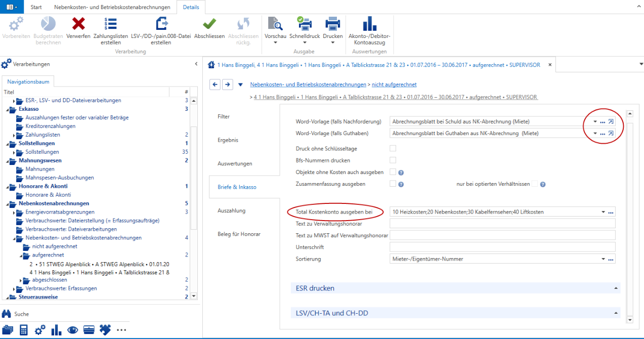Click the eye icon in the bottom bar
The height and width of the screenshot is (339, 644).
pyautogui.click(x=72, y=330)
